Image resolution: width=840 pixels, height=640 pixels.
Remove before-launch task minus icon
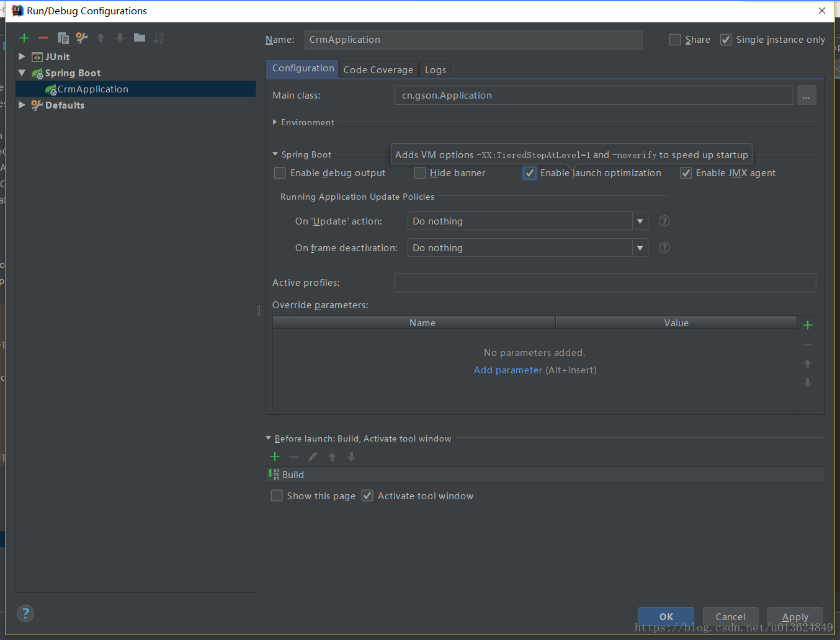(x=294, y=457)
